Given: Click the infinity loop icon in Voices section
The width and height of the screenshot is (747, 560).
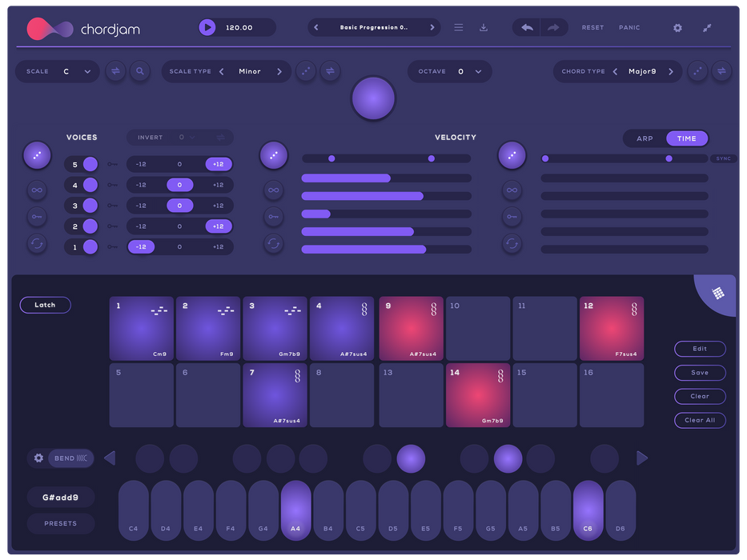Looking at the screenshot, I should pos(37,190).
